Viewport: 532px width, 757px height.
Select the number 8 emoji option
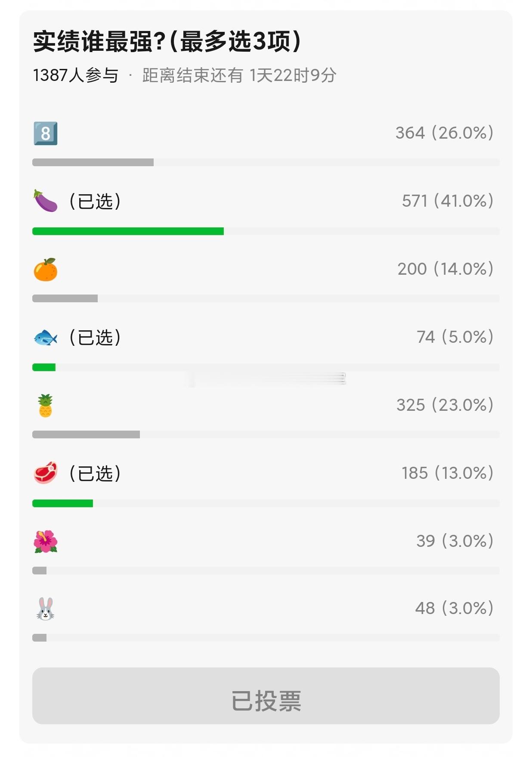tap(45, 133)
